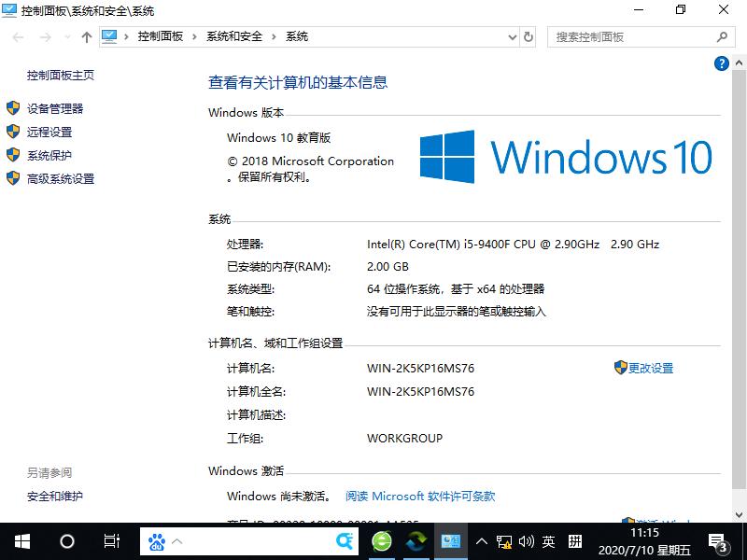Open 远程设置 in the left panel
Image resolution: width=747 pixels, height=560 pixels.
(x=49, y=132)
